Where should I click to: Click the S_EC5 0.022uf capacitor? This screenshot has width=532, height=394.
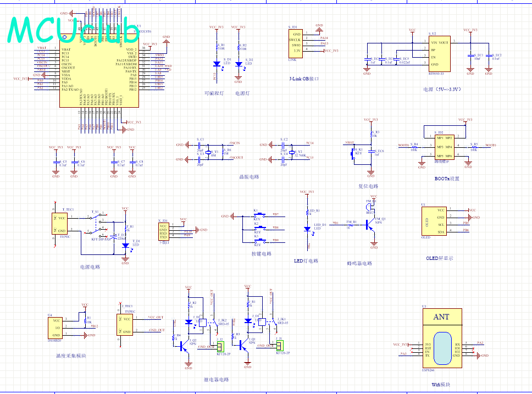tap(396, 60)
